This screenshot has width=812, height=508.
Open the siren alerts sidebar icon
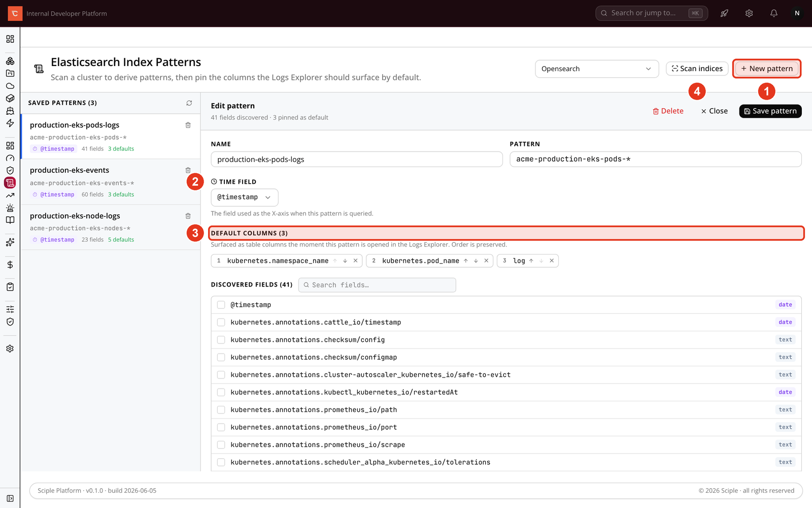pos(10,208)
